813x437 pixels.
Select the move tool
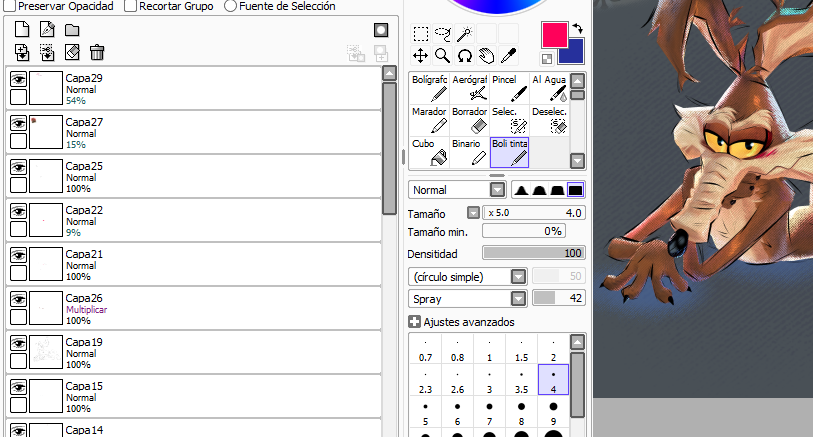pos(420,55)
